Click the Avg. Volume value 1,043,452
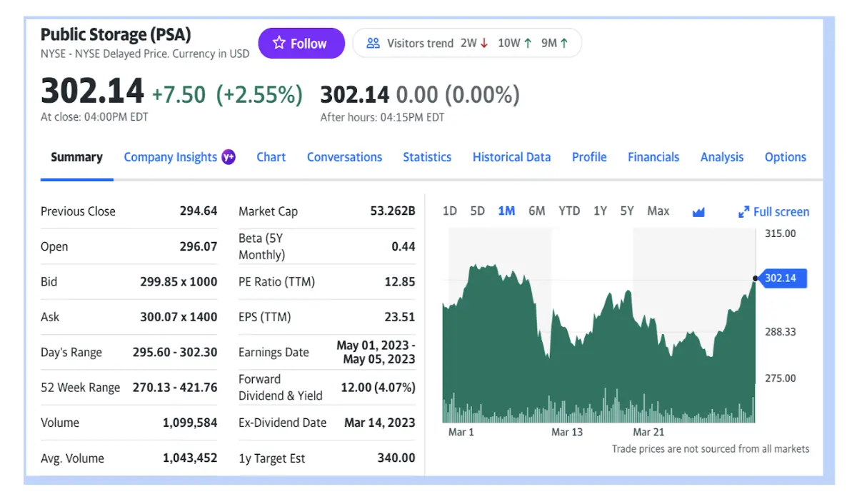The height and width of the screenshot is (504, 857). click(x=190, y=458)
